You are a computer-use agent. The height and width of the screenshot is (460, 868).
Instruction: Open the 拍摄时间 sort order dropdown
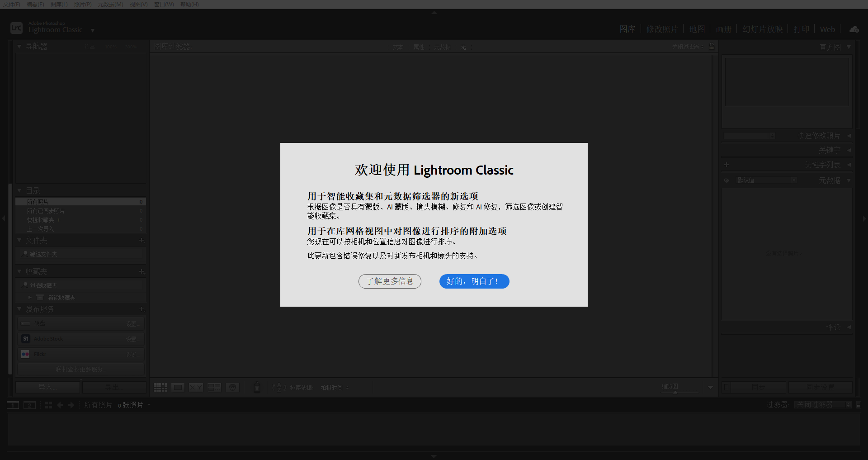point(335,388)
